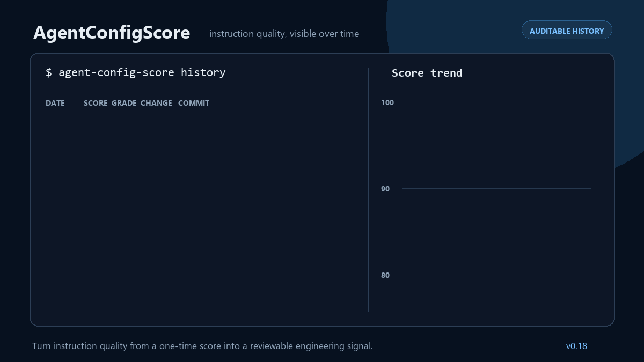The height and width of the screenshot is (362, 644).
Task: Select the tagline 'instruction quality, visible over time'
Action: (x=284, y=34)
